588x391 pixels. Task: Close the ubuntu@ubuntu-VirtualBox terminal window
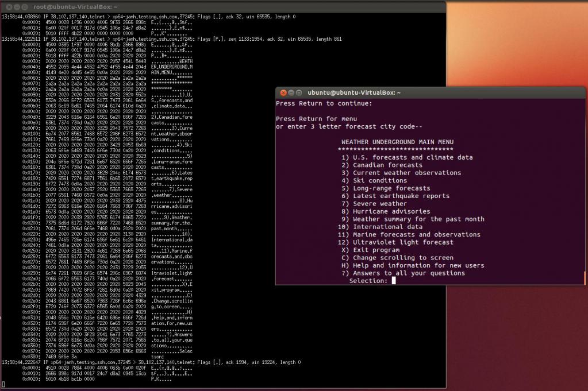tap(283, 92)
